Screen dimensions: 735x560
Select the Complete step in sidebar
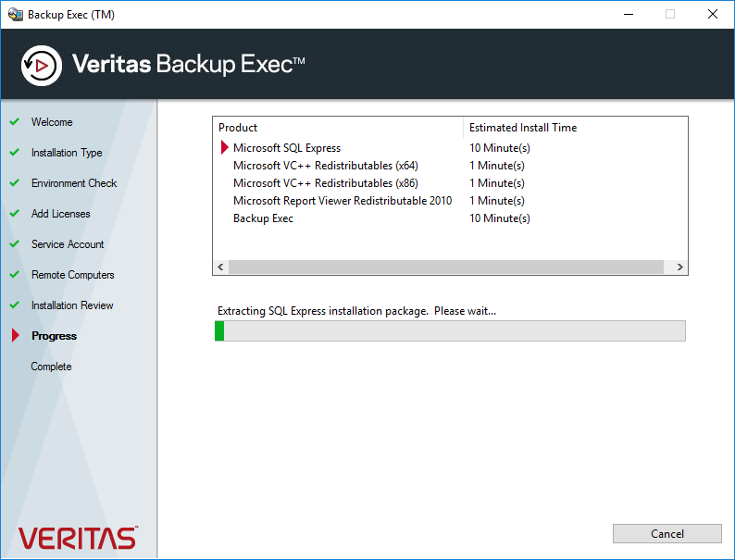[51, 367]
